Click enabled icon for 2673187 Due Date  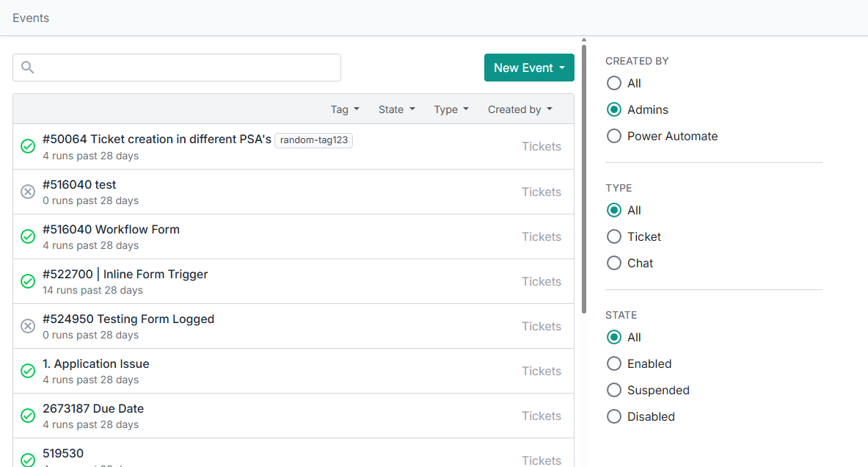point(28,416)
